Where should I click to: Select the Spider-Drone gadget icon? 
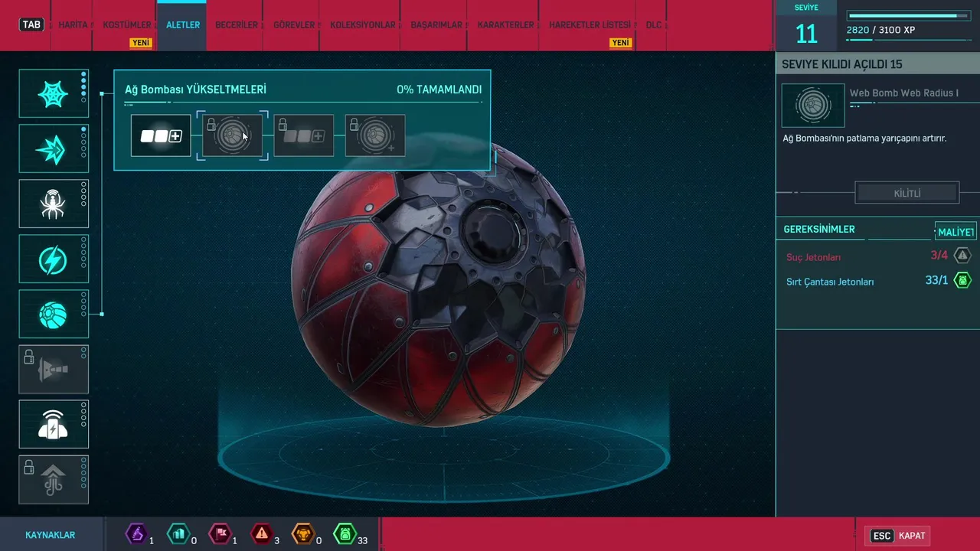54,204
